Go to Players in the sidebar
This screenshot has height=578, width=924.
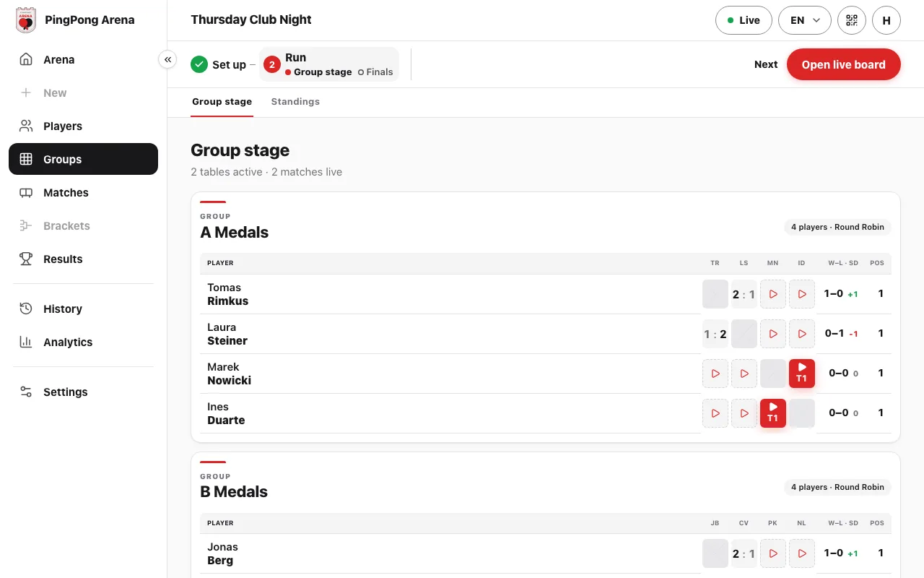[x=83, y=126]
